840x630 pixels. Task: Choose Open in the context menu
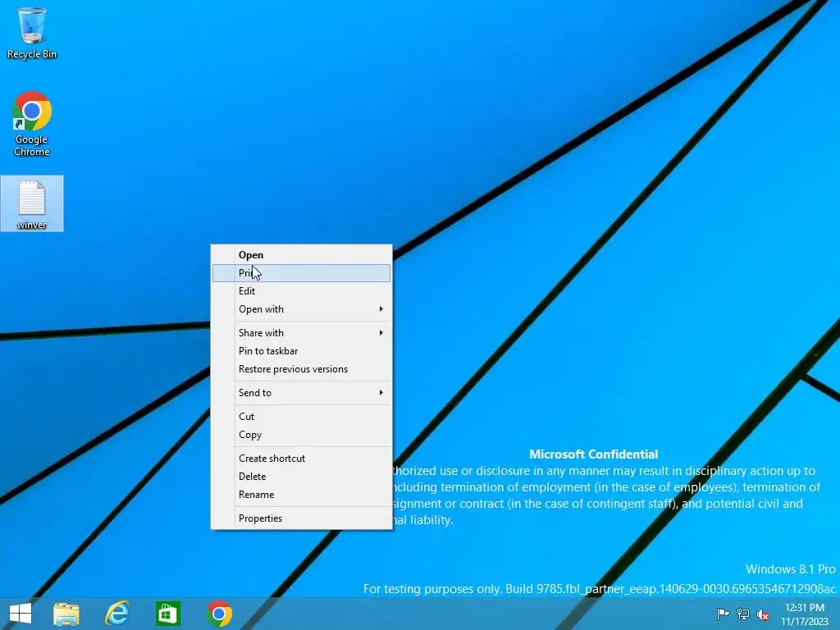pos(301,255)
